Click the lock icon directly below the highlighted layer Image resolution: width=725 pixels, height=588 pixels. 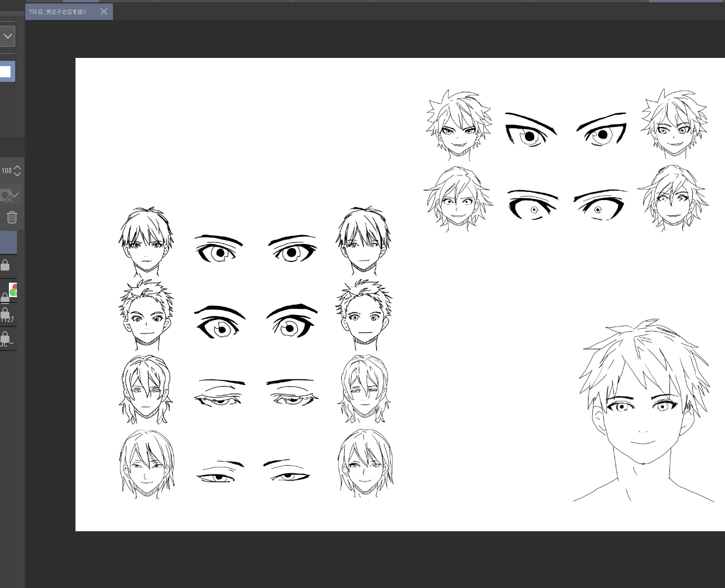pos(5,265)
